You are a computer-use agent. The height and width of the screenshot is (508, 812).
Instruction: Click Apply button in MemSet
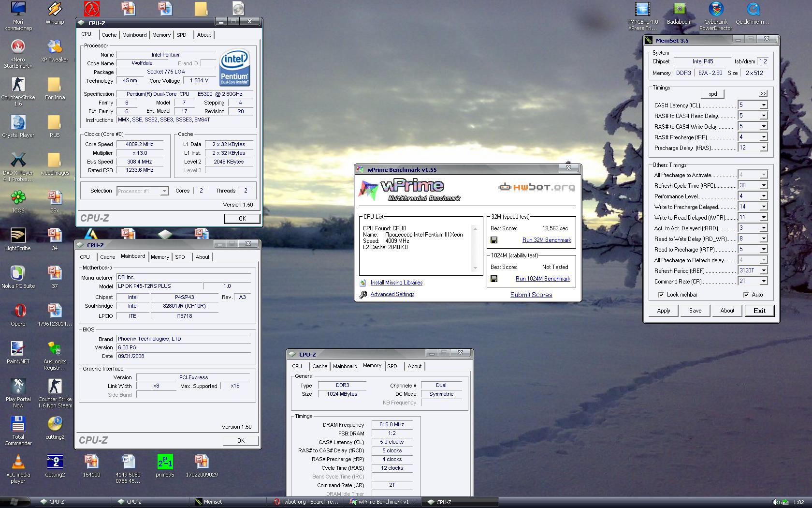coord(664,311)
